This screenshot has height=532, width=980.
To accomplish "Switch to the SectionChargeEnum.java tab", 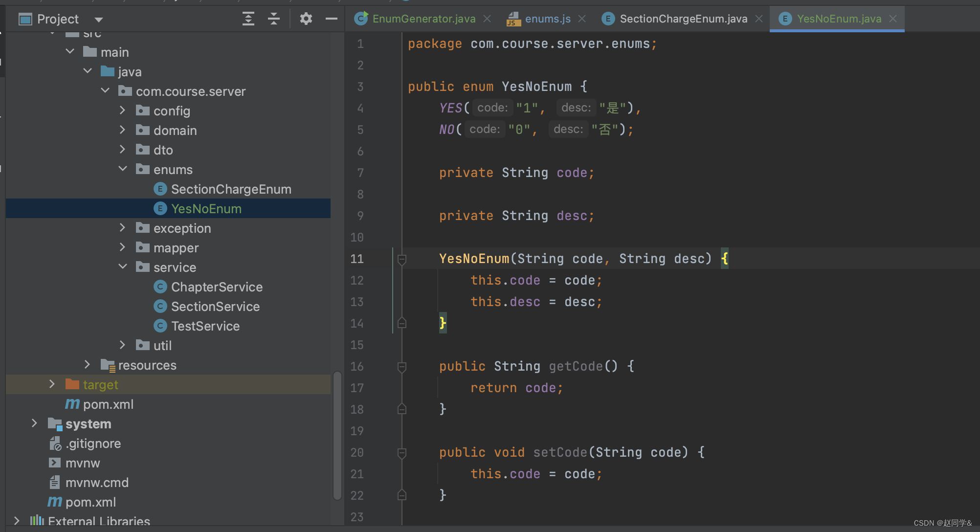I will pos(683,19).
